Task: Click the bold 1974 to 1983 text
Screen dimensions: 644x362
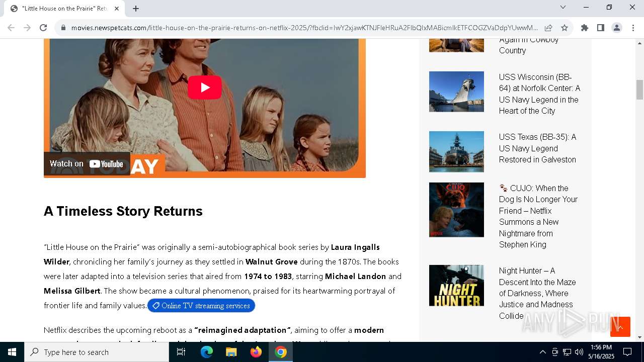Action: point(268,277)
